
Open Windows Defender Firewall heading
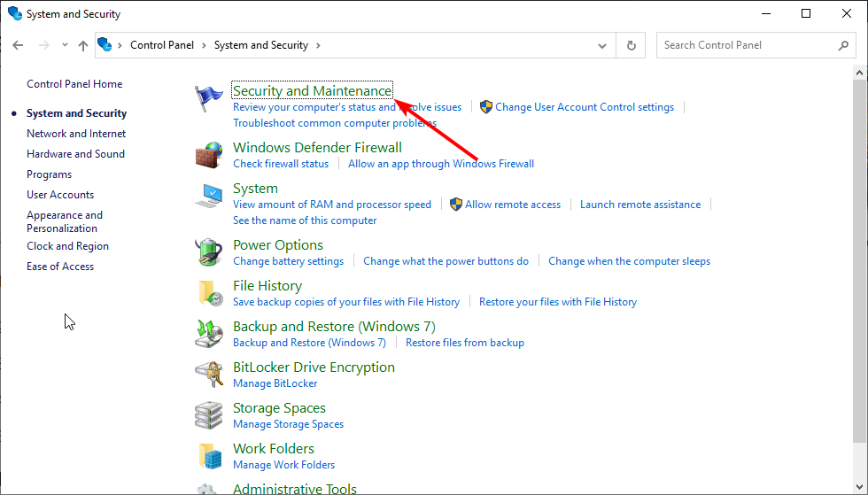[x=317, y=148]
